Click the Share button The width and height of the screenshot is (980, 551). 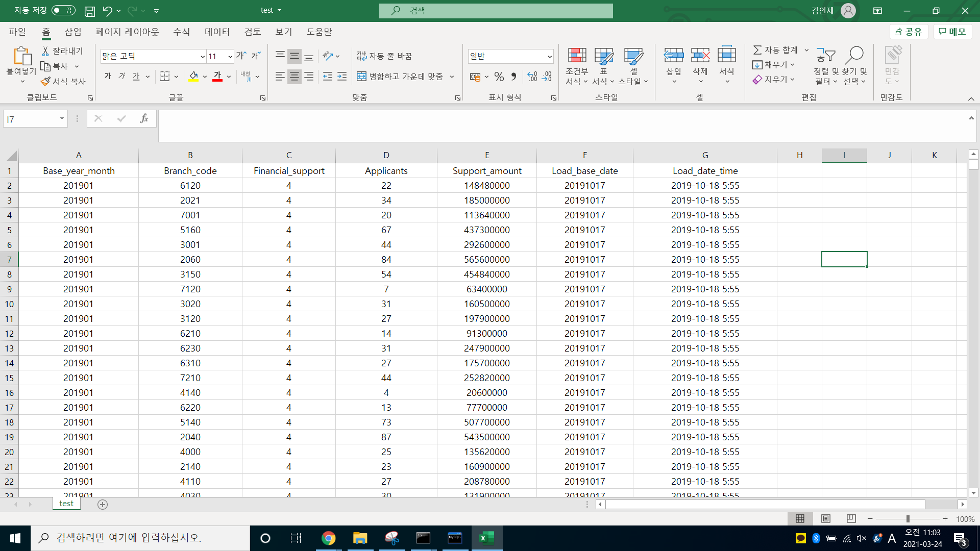(909, 32)
